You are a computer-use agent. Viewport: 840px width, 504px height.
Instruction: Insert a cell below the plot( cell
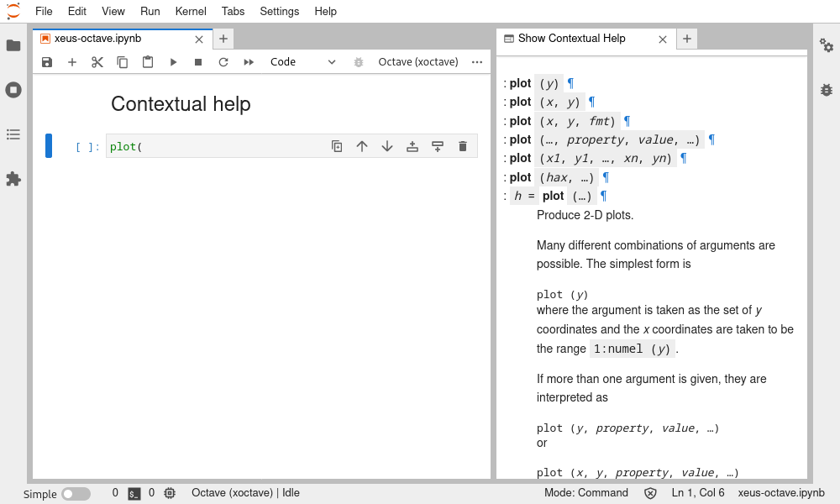(438, 146)
